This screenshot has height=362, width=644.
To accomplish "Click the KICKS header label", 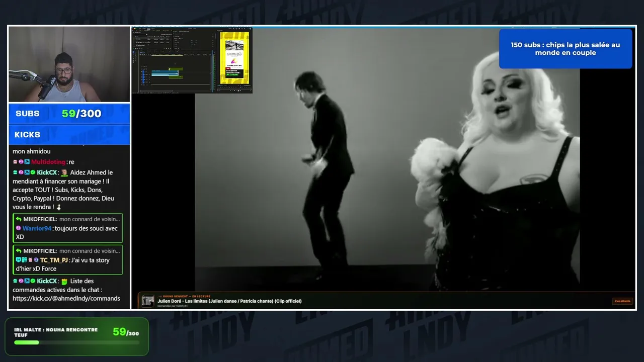I will click(x=28, y=135).
